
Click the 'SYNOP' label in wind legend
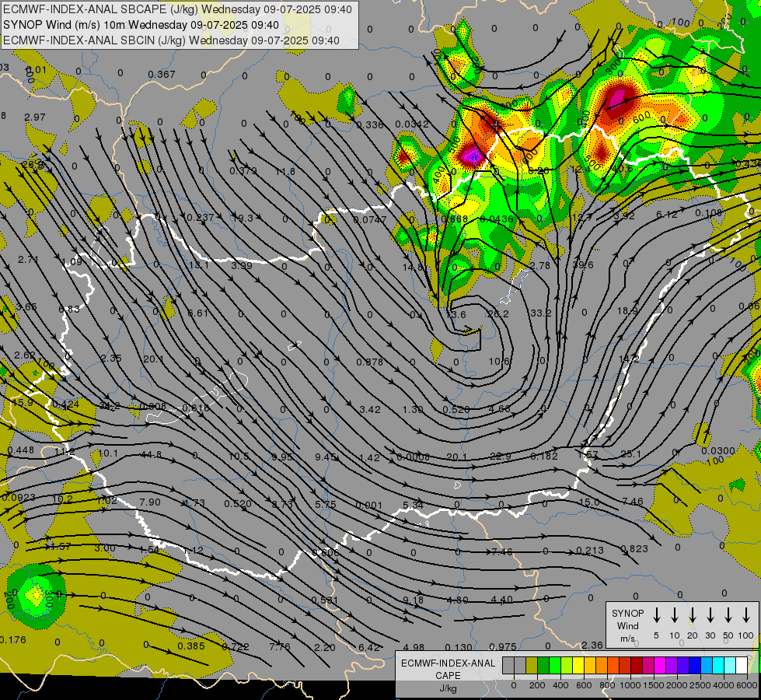tap(628, 614)
